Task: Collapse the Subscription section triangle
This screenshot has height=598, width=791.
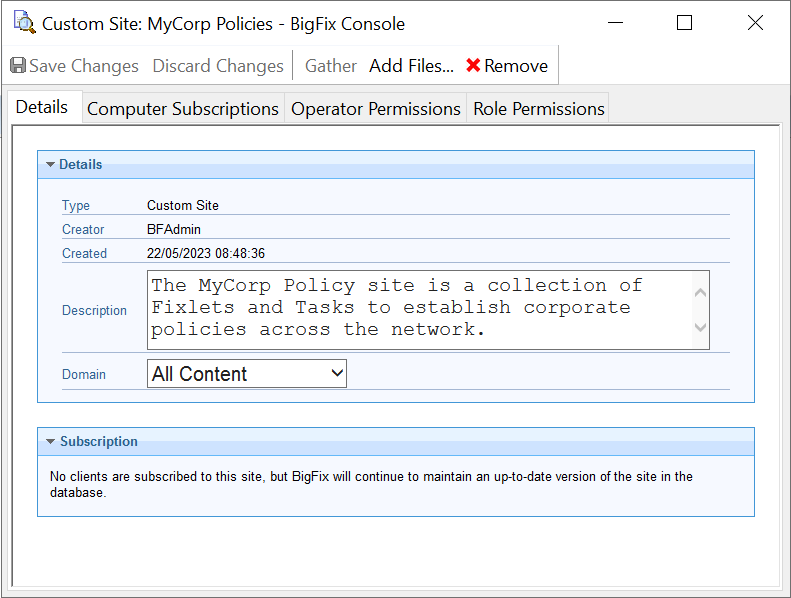Action: [50, 442]
